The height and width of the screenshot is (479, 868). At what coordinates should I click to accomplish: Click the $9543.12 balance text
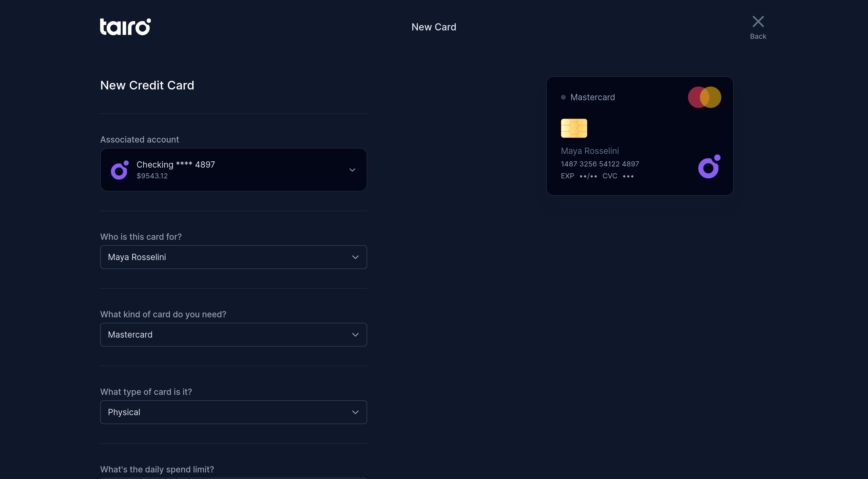[x=152, y=176]
